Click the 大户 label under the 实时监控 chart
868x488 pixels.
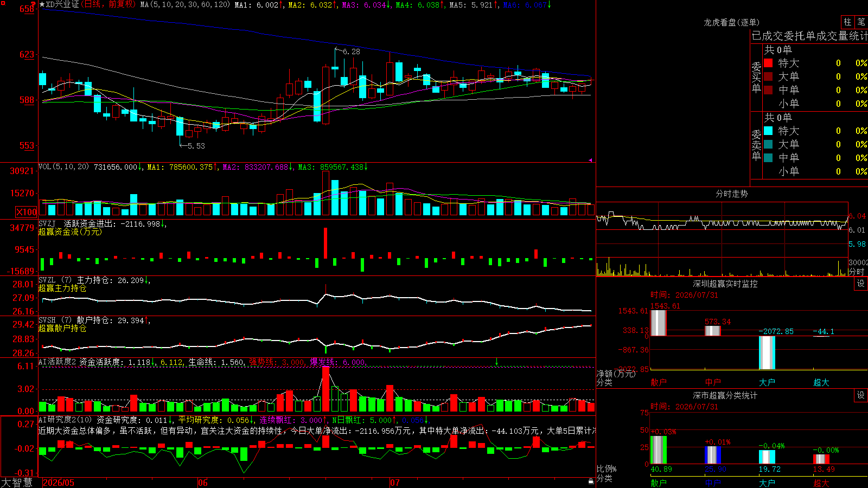(767, 382)
